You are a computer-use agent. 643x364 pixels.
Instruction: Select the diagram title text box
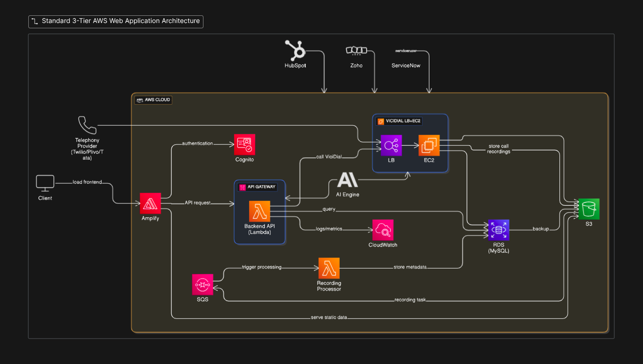(x=116, y=21)
